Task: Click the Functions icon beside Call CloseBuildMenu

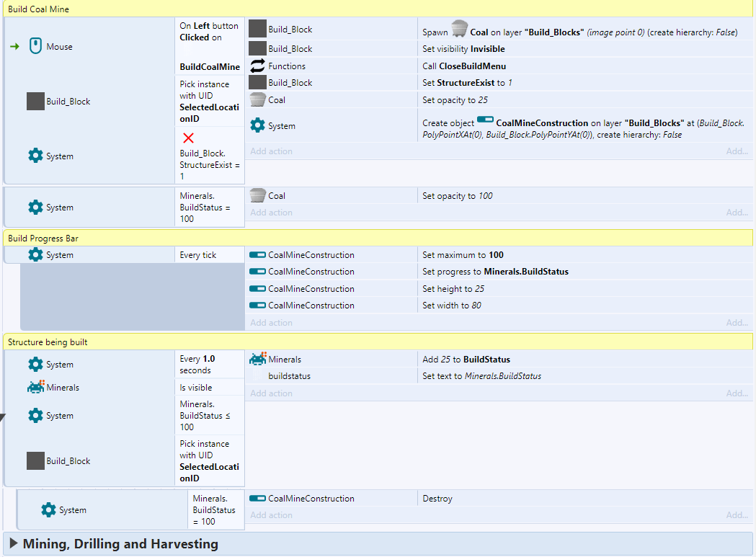Action: 257,66
